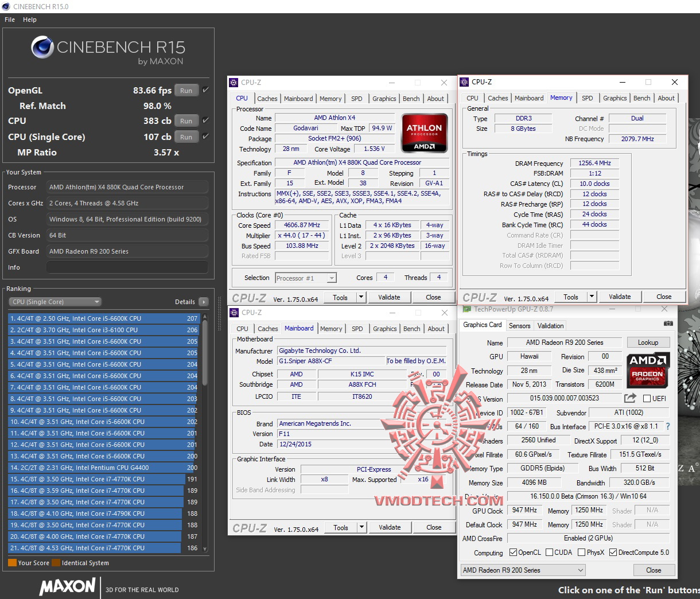The width and height of the screenshot is (700, 599).
Task: Open the CPU (Single Core) ranking dropdown
Action: pos(55,302)
